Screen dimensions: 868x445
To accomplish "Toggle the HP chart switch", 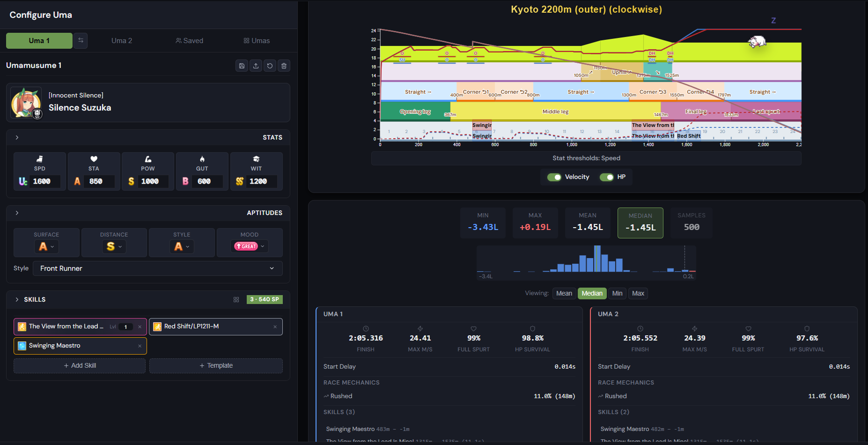I will [607, 177].
